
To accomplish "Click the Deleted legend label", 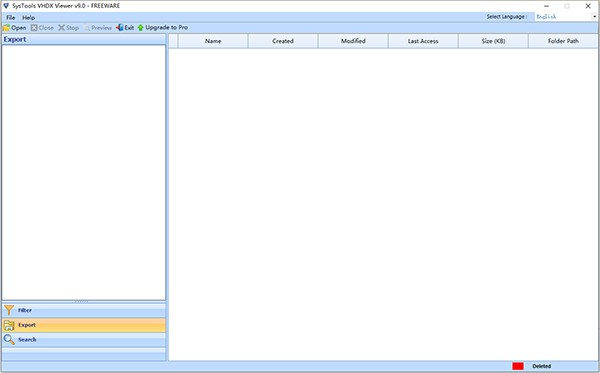I will pyautogui.click(x=541, y=366).
